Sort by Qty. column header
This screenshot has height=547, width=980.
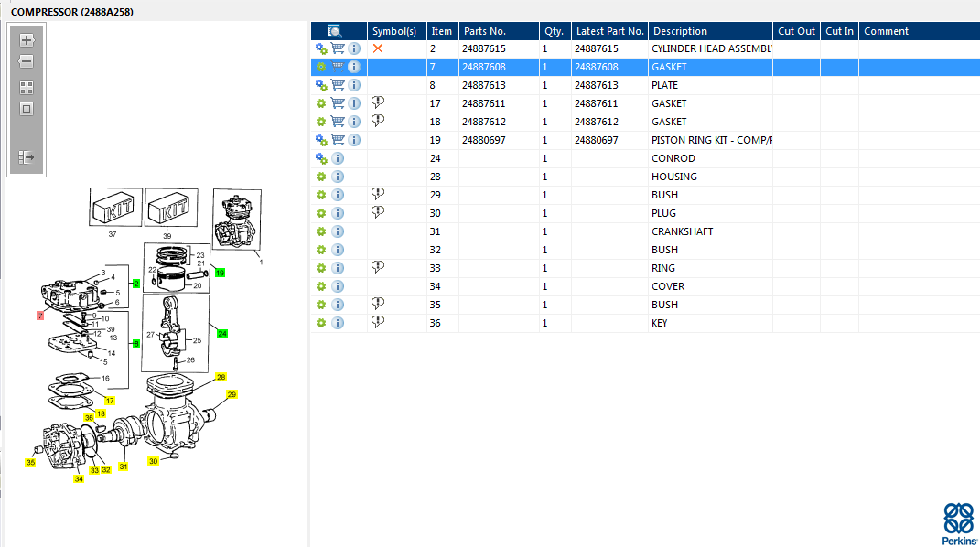point(555,30)
